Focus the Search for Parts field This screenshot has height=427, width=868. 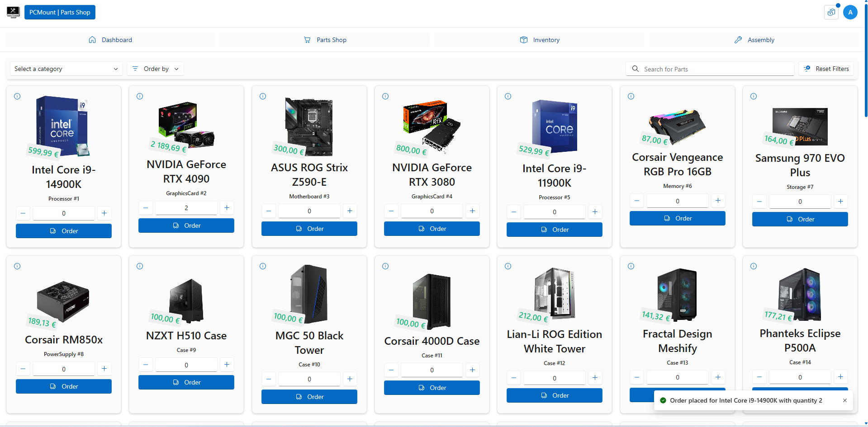coord(710,69)
